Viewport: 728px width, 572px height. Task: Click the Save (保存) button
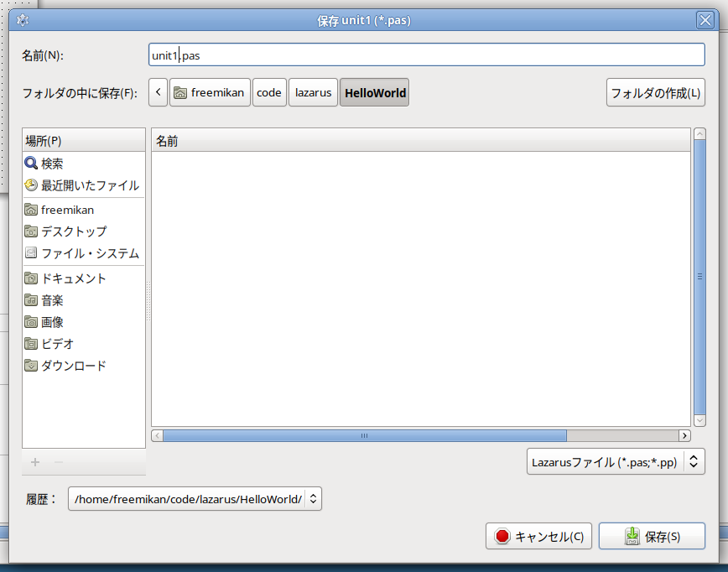pos(652,537)
